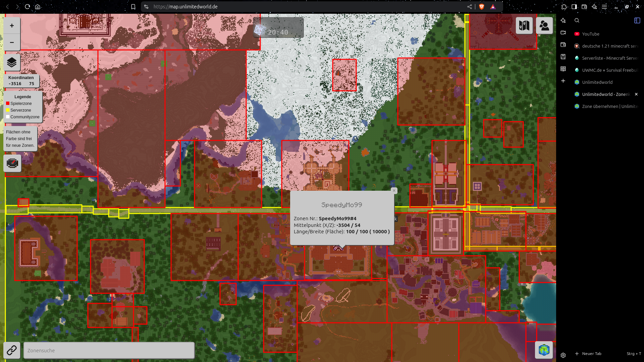Screen dimensions: 644x362
Task: Reload the page
Action: (x=28, y=7)
